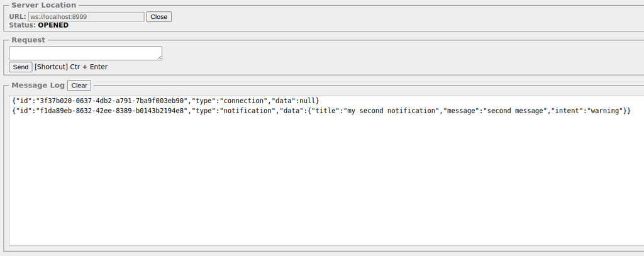The height and width of the screenshot is (256, 644).
Task: Clear the message log
Action: (x=79, y=86)
